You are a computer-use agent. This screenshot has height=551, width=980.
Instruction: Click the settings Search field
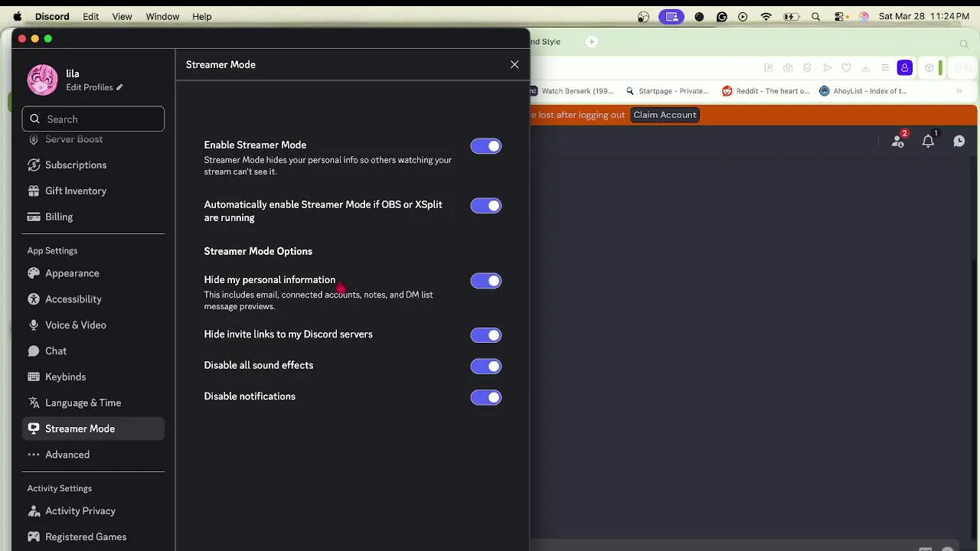(x=93, y=119)
